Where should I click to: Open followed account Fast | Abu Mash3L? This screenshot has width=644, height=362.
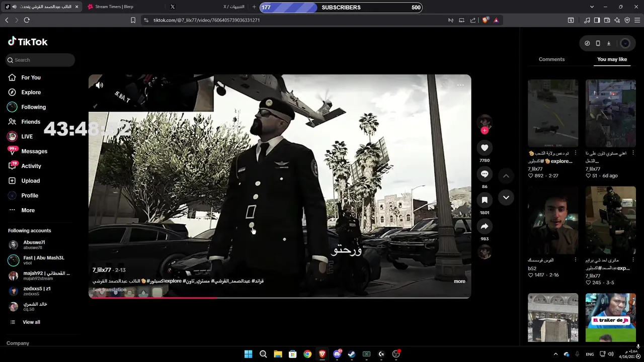pos(40,260)
